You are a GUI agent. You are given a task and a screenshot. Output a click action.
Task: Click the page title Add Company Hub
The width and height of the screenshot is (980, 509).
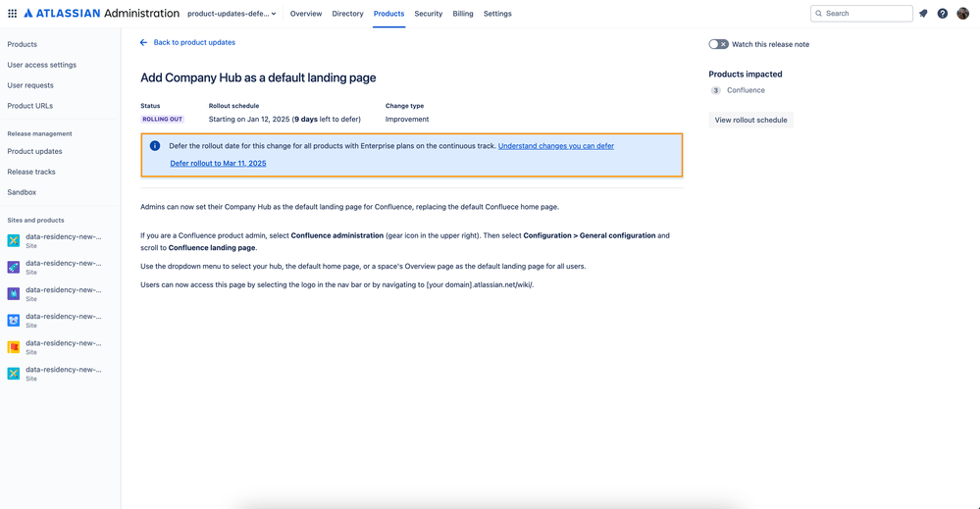258,78
